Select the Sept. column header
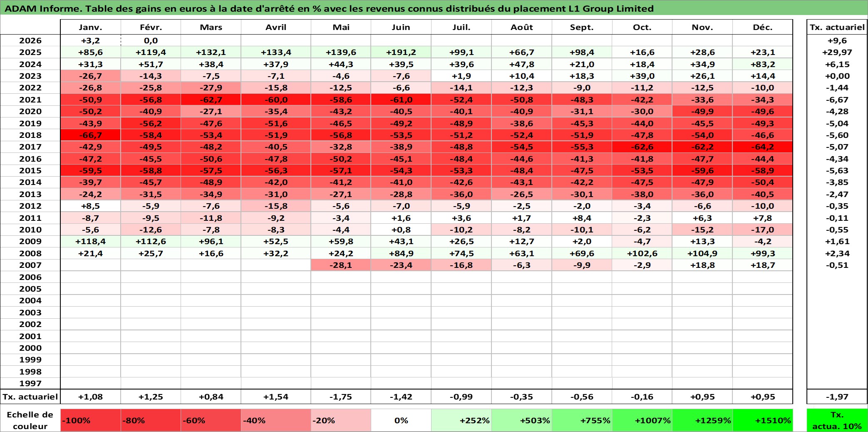This screenshot has width=868, height=432. coord(582,27)
